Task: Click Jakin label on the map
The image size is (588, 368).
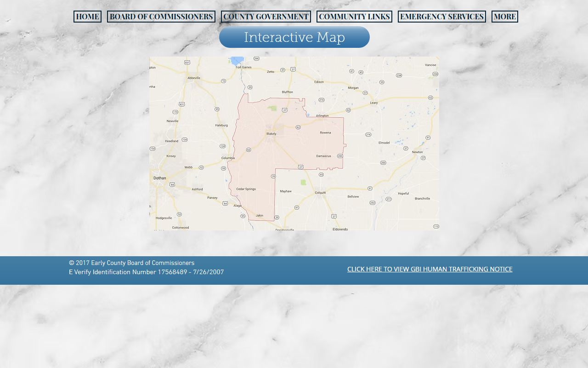Action: tap(260, 215)
